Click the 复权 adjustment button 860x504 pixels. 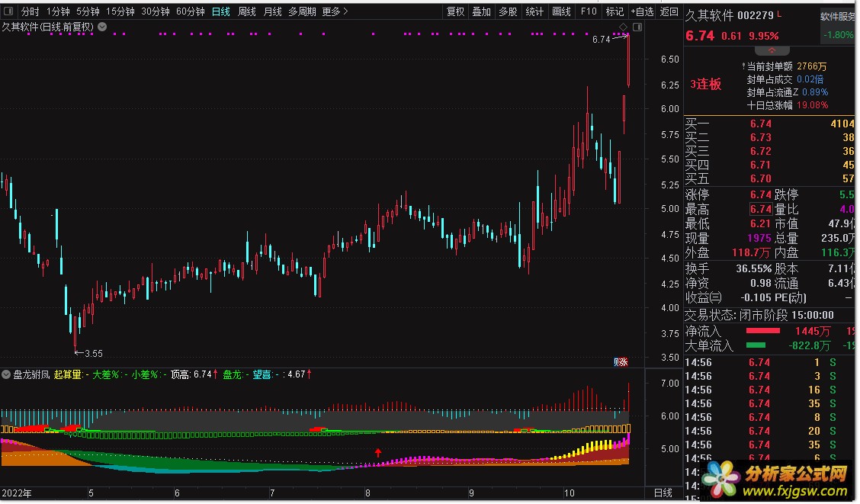[456, 11]
